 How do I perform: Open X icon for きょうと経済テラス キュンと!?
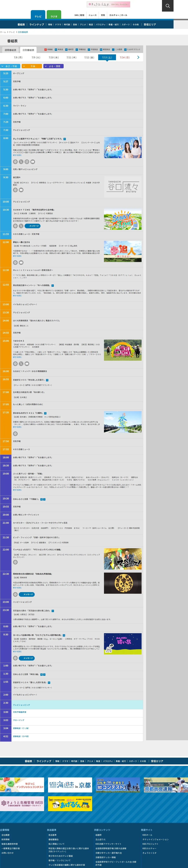[x=21, y=162]
